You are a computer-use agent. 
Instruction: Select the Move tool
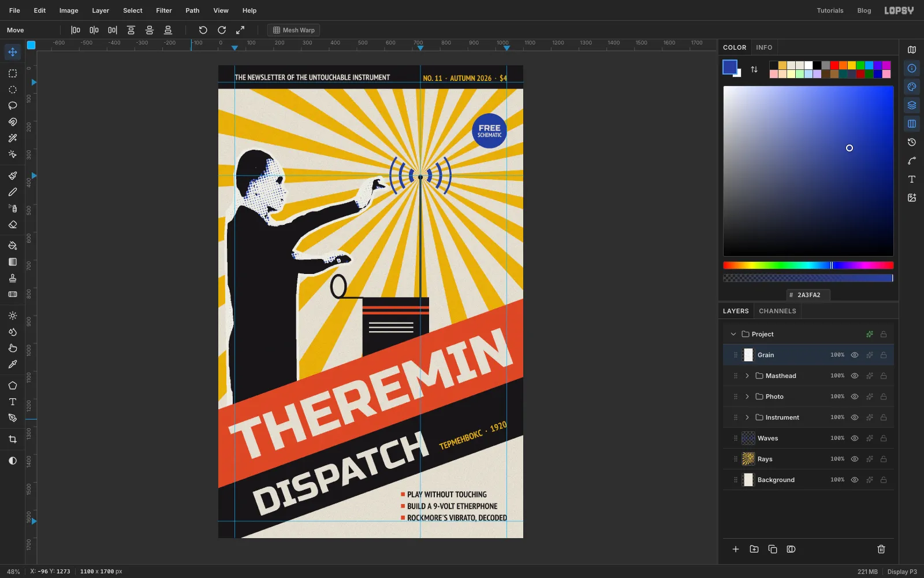(x=13, y=52)
